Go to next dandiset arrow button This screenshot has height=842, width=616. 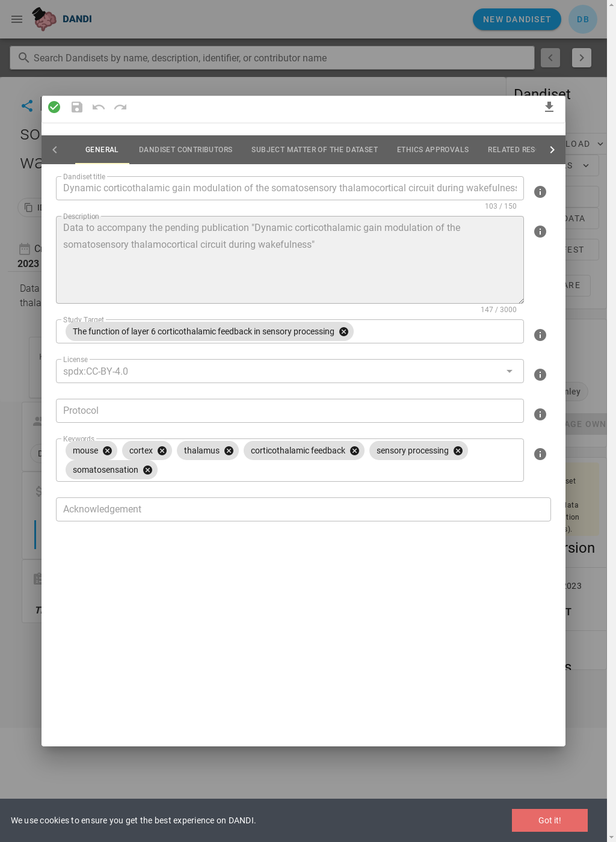pos(582,58)
